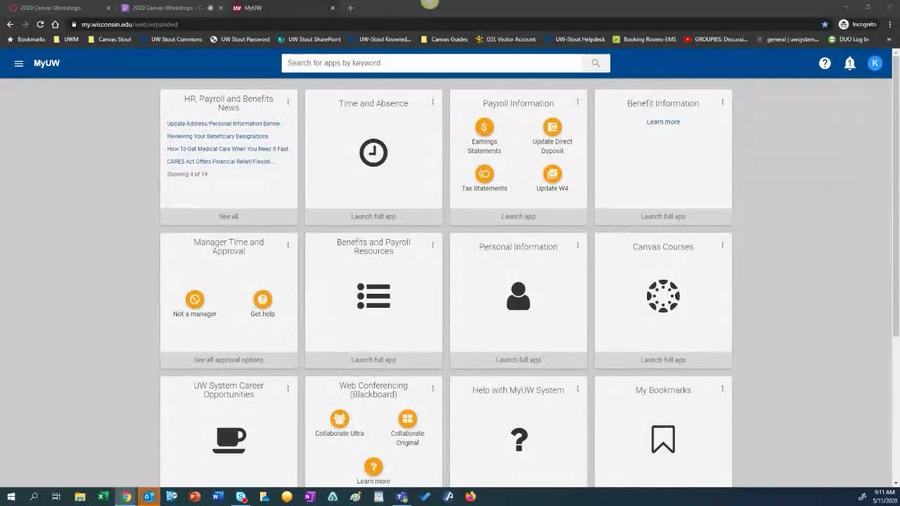Open options menu on Benefits and Payroll Resources
This screenshot has height=506, width=900.
tap(433, 246)
